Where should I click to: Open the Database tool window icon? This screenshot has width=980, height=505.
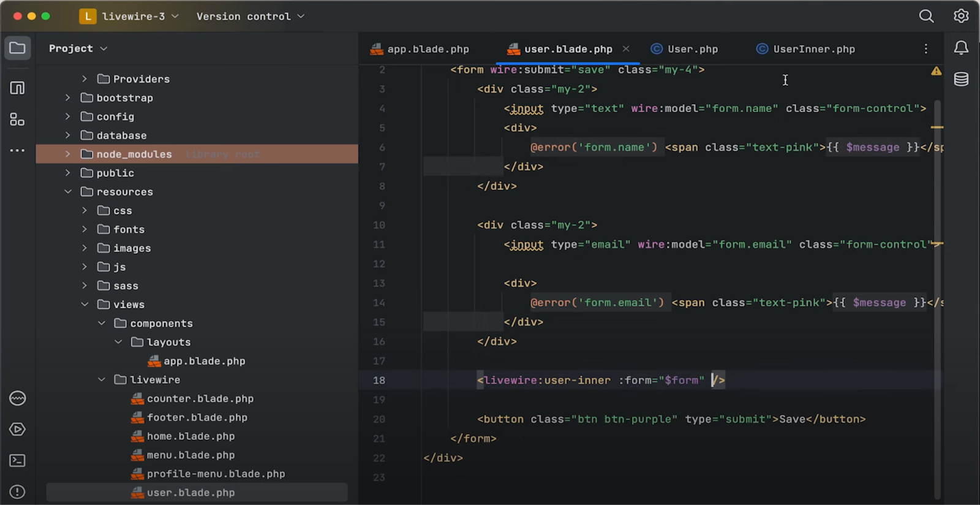click(x=961, y=79)
